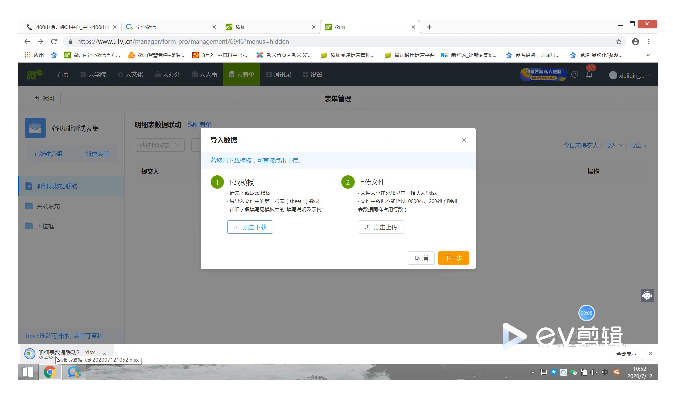Click the back return button below navbar

(x=45, y=98)
